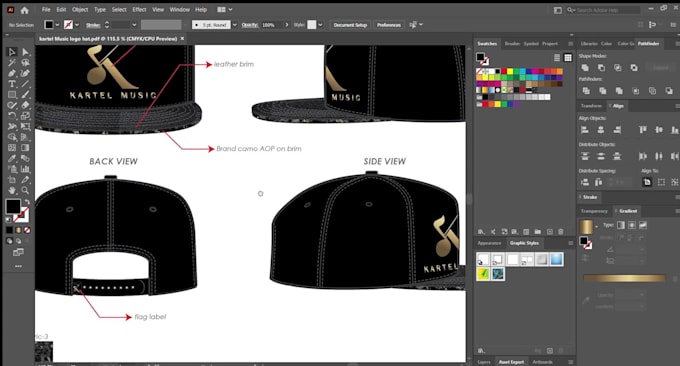Pick the Scale tool
The width and height of the screenshot is (680, 366).
point(26,116)
